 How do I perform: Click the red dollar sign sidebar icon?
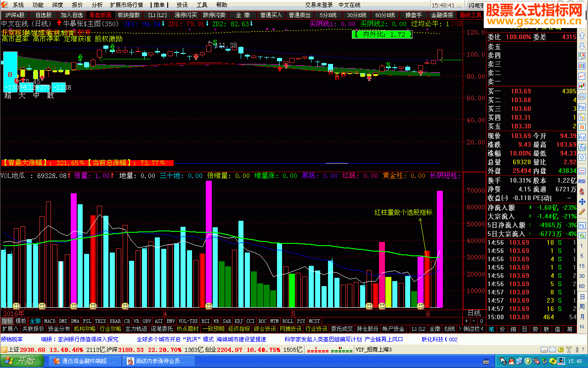tap(582, 191)
